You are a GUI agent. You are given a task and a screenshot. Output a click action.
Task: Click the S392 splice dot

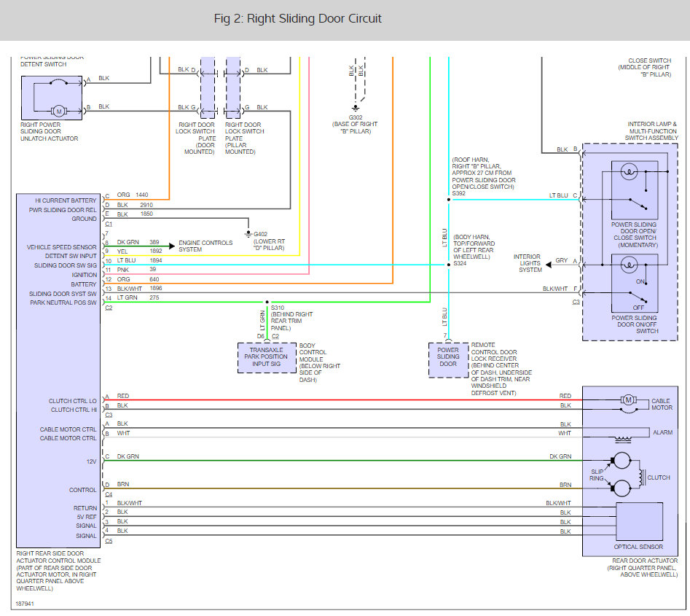coord(449,200)
